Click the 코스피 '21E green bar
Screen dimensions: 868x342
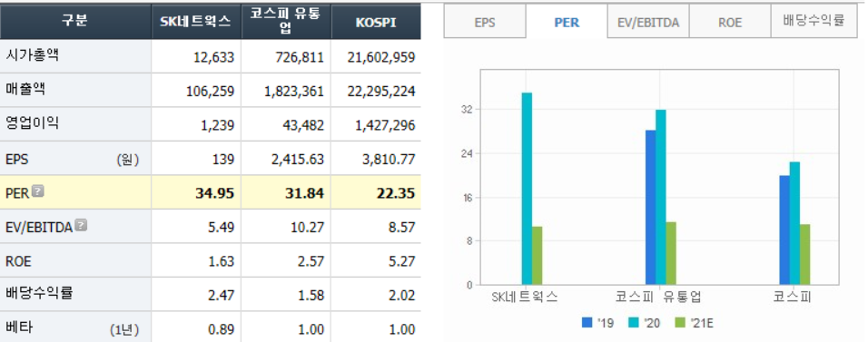click(804, 255)
